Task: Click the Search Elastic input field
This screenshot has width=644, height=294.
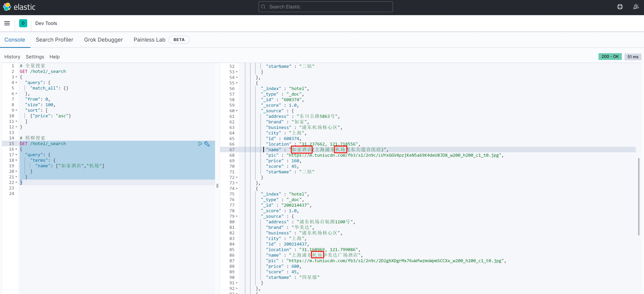Action: (325, 7)
